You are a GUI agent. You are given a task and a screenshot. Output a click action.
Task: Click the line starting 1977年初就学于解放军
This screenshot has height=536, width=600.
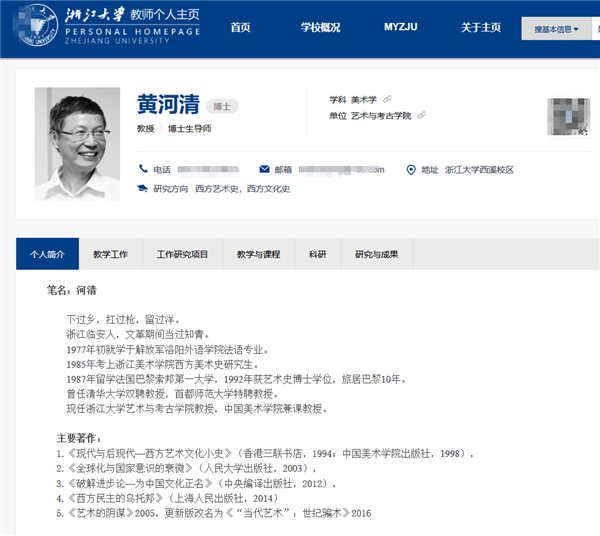(x=168, y=350)
